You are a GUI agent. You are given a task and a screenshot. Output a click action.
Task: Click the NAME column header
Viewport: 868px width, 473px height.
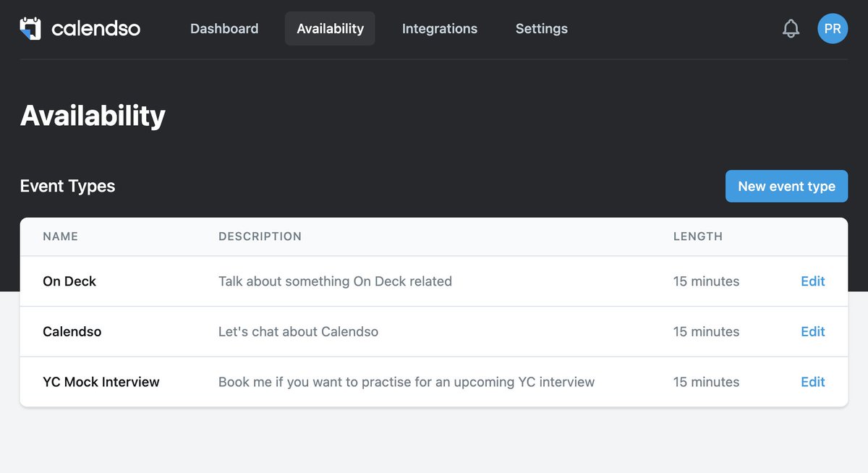coord(61,236)
